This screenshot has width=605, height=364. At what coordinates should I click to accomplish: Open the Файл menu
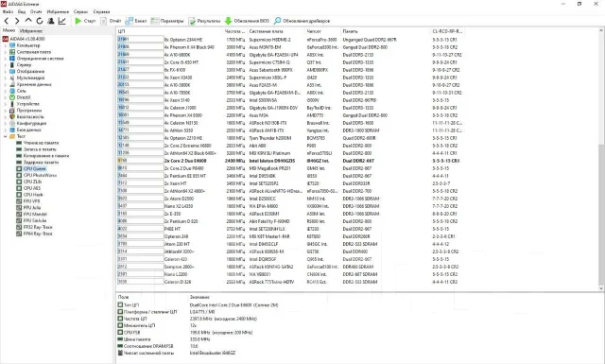tap(8, 11)
